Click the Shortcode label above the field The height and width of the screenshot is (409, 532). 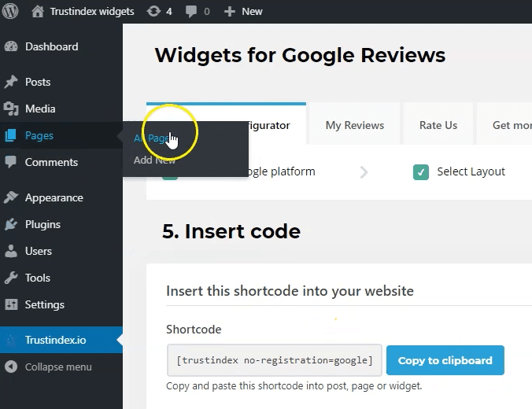point(194,330)
